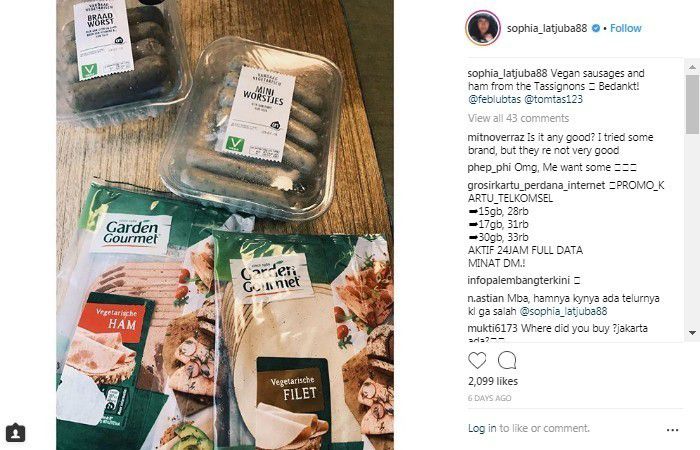
Task: Click the Log in link
Action: click(x=482, y=428)
